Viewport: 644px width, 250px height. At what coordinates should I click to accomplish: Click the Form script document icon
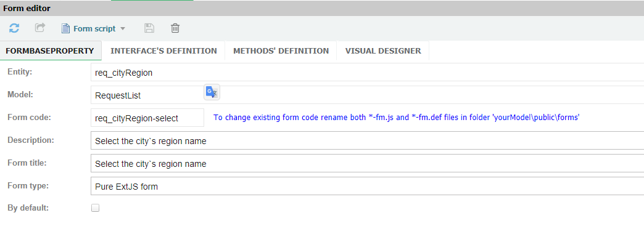pyautogui.click(x=65, y=28)
